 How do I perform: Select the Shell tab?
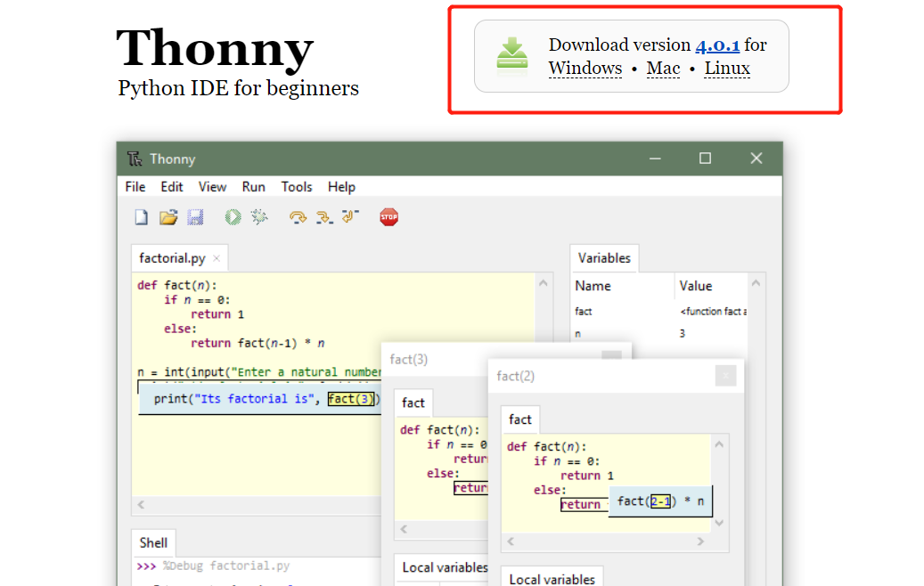coord(153,542)
